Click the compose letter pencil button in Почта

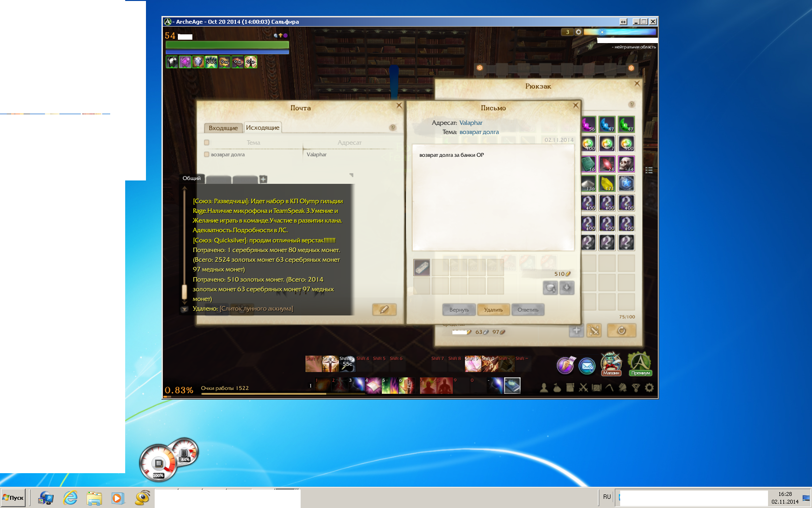384,309
